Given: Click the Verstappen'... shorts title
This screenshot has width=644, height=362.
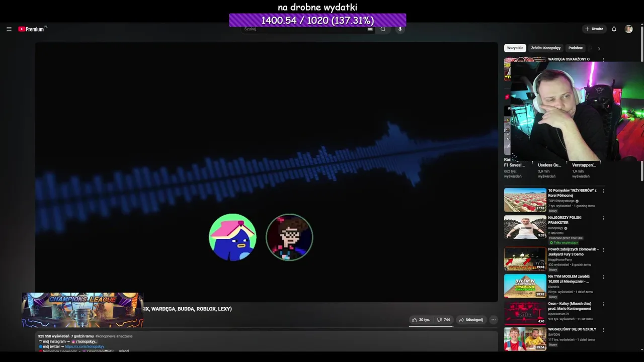Looking at the screenshot, I should point(584,165).
